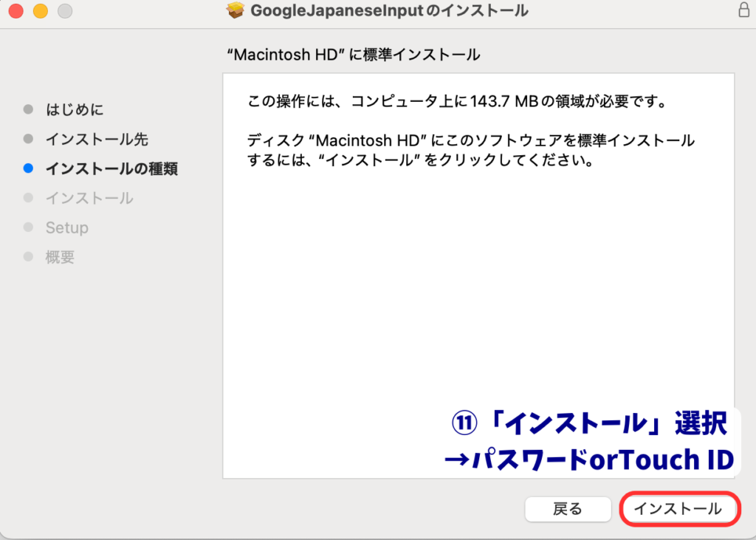Click the installer package icon in title bar
The width and height of the screenshot is (756, 540).
click(x=236, y=10)
